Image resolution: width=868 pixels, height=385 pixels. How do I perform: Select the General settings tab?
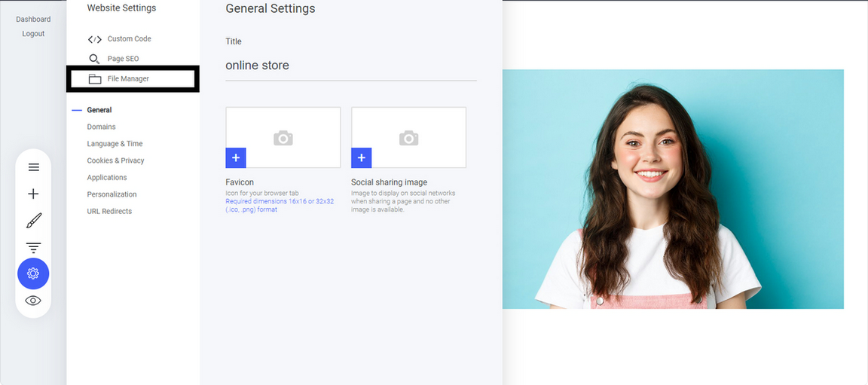coord(99,110)
